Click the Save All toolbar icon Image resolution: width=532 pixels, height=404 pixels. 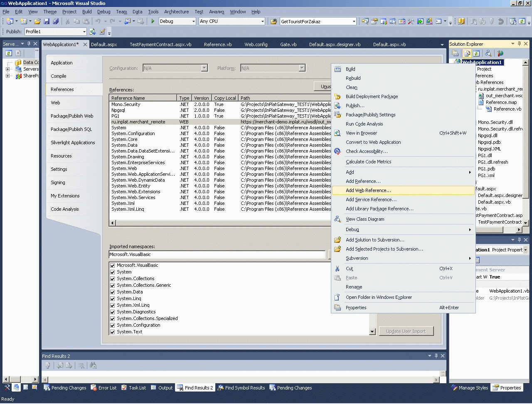(x=56, y=21)
